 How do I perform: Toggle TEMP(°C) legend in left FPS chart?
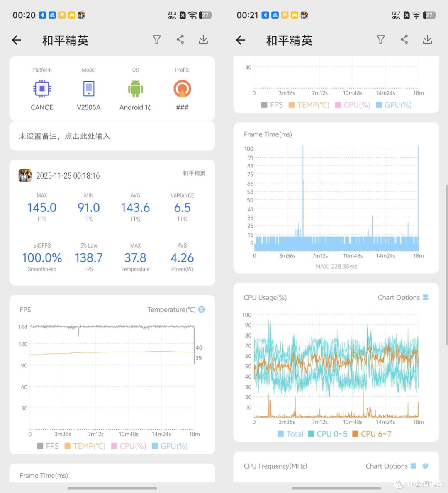point(85,446)
